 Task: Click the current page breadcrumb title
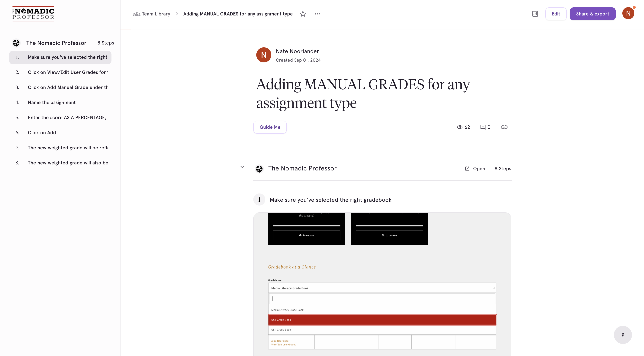[238, 14]
